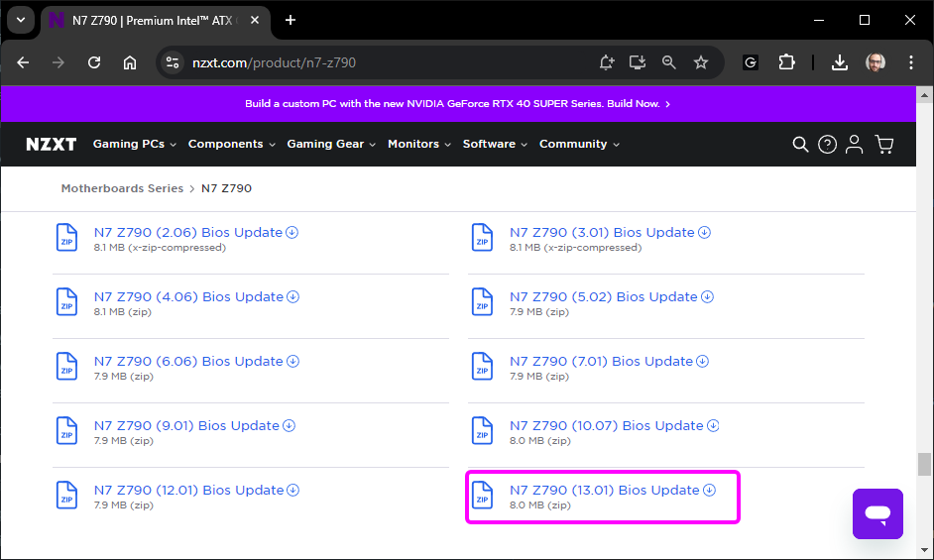The height and width of the screenshot is (560, 934).
Task: Select the N7 Z790 browser tab
Action: [155, 21]
